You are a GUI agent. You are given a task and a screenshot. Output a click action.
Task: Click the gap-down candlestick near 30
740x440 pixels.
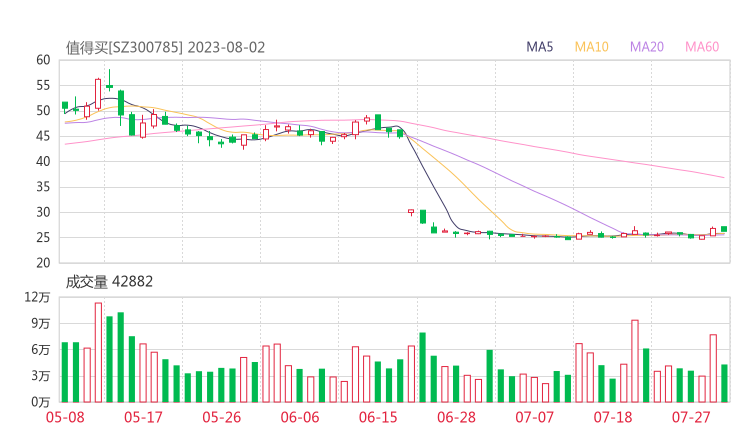[411, 212]
